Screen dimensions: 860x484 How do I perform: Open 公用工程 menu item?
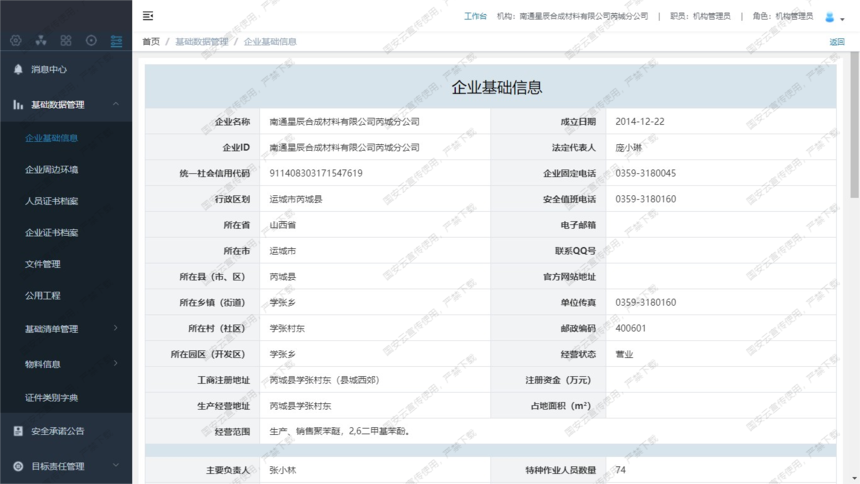43,296
